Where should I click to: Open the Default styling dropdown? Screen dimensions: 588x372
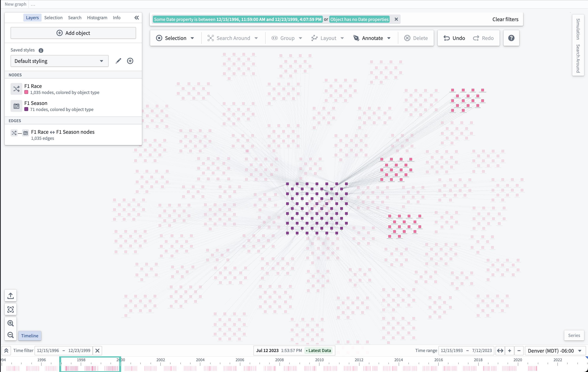tap(59, 61)
